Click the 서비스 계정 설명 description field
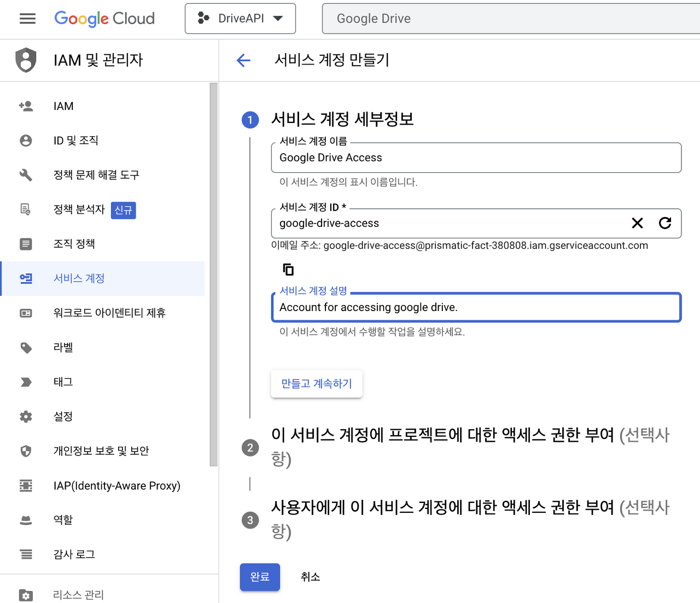Screen dimensions: 700x603 point(476,307)
